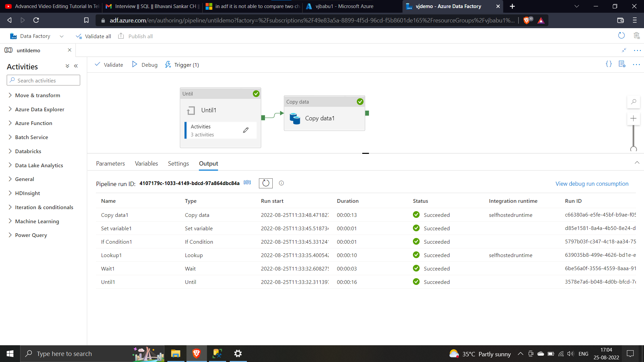
Task: Click the refresh icon in top bar
Action: pos(622,36)
